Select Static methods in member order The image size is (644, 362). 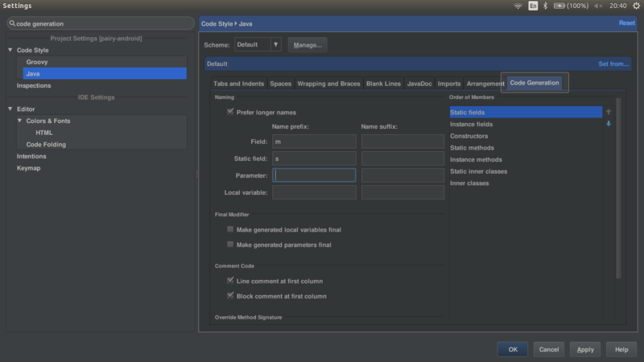click(x=526, y=147)
